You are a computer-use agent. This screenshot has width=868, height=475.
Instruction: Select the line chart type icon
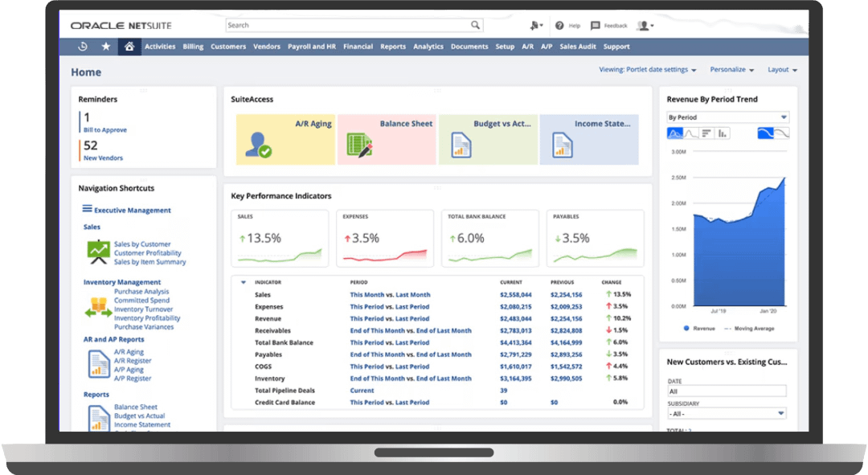pos(690,133)
